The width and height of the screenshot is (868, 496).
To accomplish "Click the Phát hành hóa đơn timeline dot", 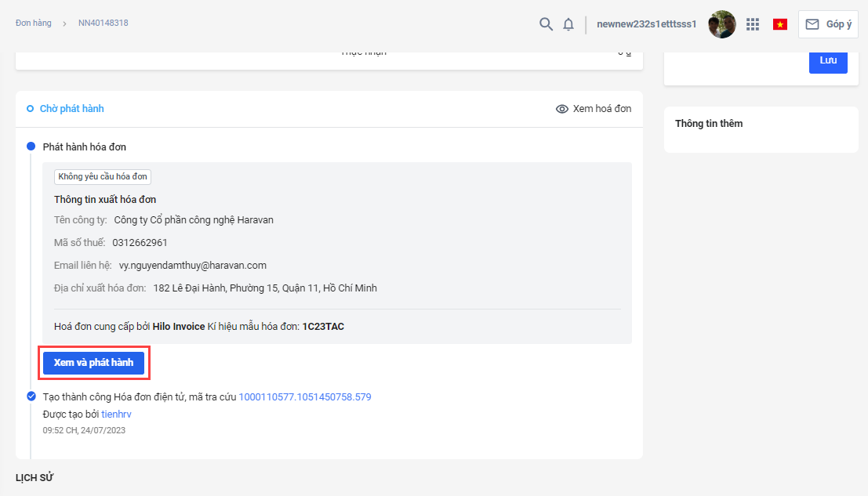I will pos(31,147).
